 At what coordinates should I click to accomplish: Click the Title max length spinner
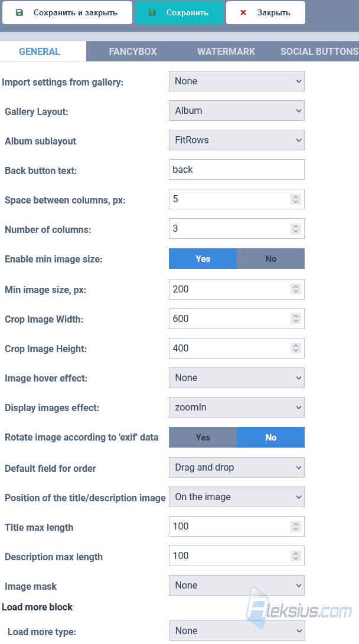[296, 527]
